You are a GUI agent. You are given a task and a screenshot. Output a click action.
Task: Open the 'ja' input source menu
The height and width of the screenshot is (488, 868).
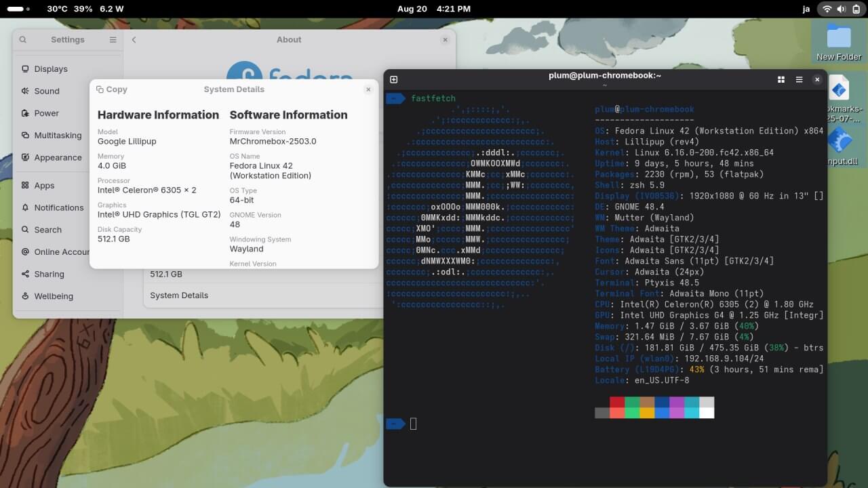[x=806, y=9]
